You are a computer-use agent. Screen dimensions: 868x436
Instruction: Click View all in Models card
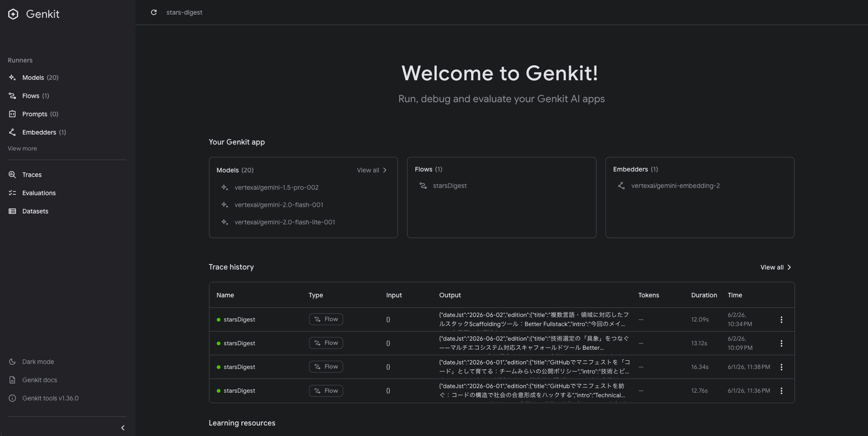pyautogui.click(x=368, y=170)
